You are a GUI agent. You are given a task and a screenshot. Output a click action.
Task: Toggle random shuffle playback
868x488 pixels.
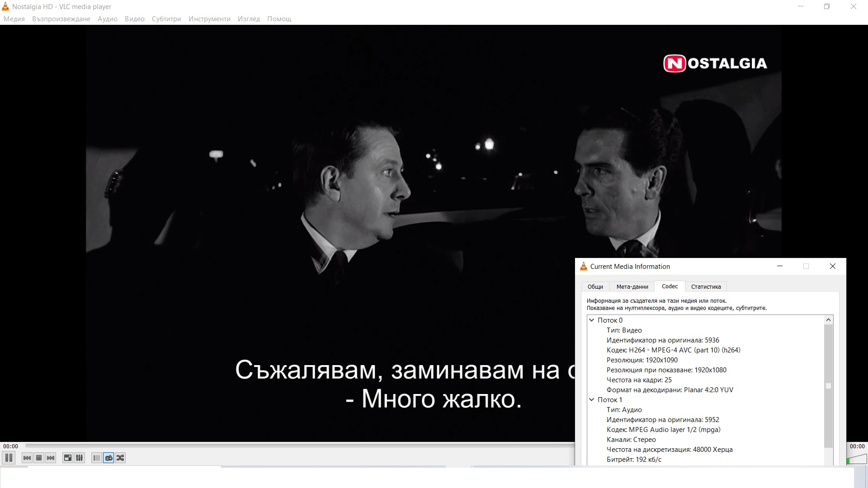click(x=120, y=458)
